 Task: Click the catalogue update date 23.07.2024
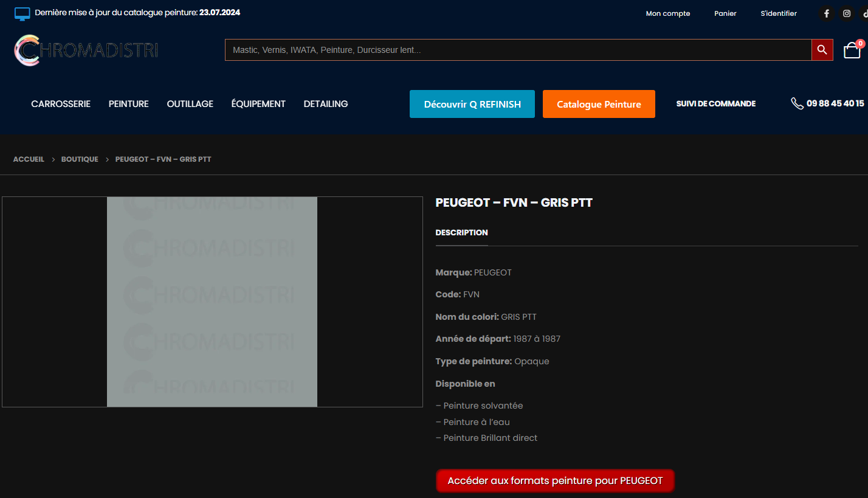[x=220, y=12]
